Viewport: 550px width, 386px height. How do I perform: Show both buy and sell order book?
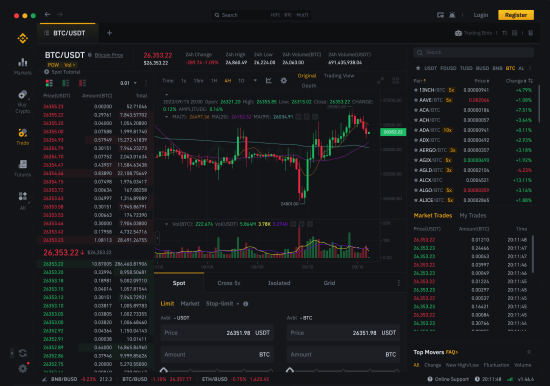coord(49,83)
